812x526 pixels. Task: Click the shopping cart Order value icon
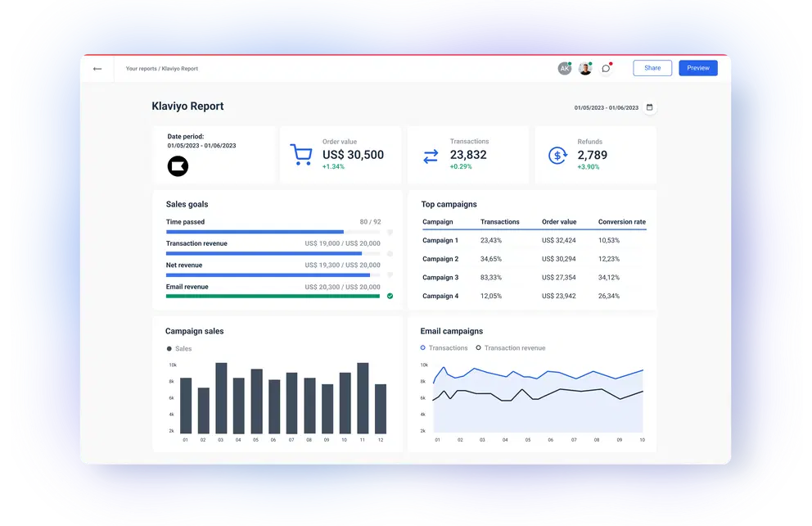(x=301, y=155)
